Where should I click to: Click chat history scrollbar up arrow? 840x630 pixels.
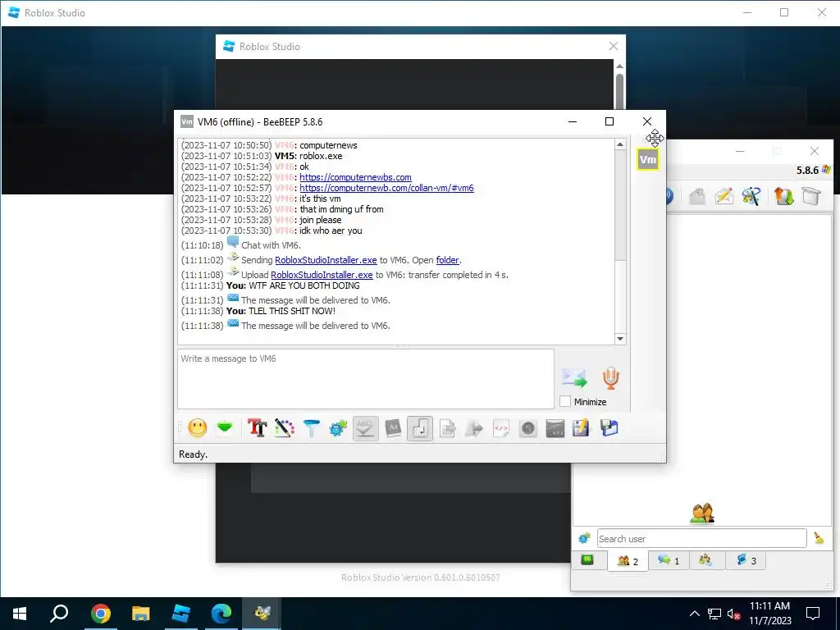click(x=620, y=144)
